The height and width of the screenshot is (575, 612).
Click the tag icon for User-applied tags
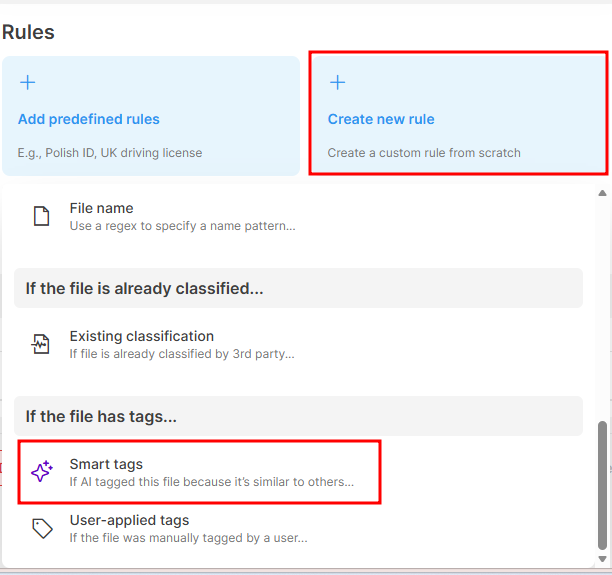click(x=41, y=528)
